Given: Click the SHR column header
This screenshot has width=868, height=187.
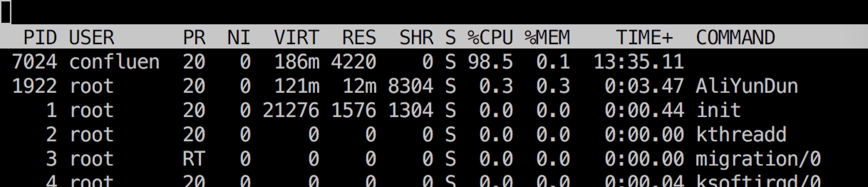Looking at the screenshot, I should coord(417,37).
